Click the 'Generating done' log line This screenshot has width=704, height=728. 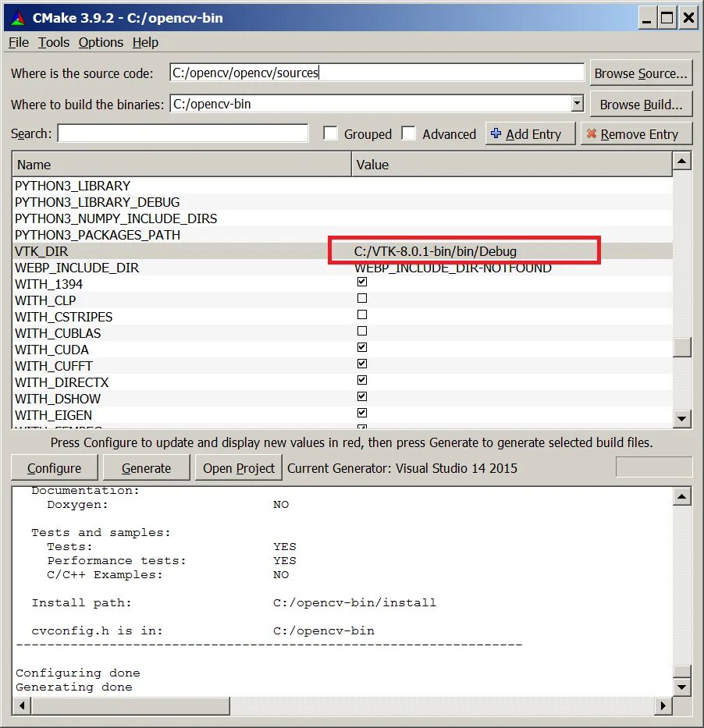pos(74,687)
